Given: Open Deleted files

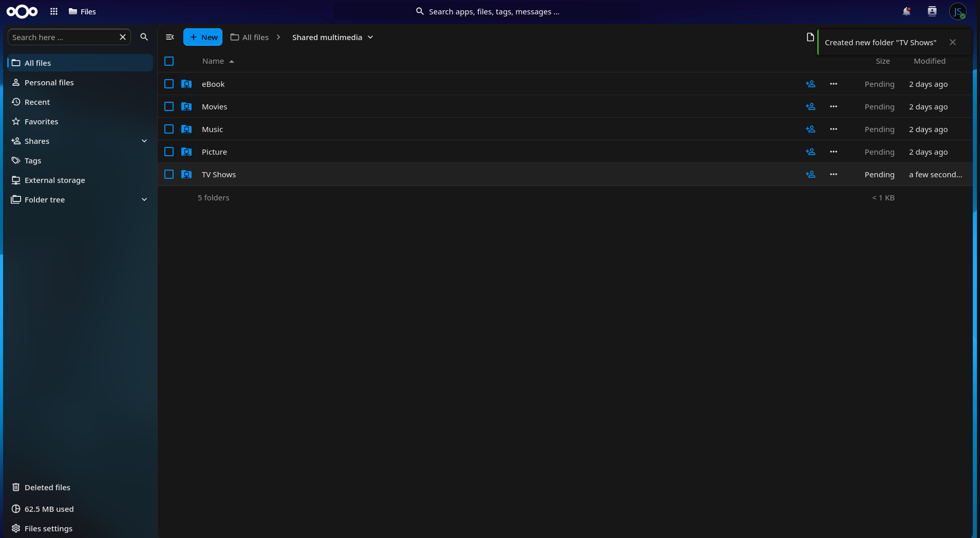Looking at the screenshot, I should pyautogui.click(x=80, y=487).
